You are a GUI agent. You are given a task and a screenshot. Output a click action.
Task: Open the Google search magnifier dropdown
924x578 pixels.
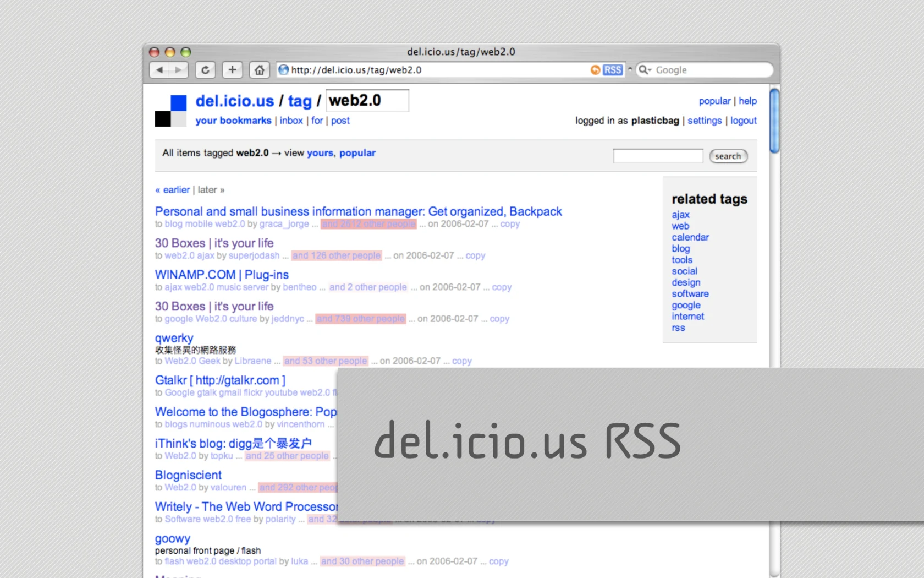645,70
